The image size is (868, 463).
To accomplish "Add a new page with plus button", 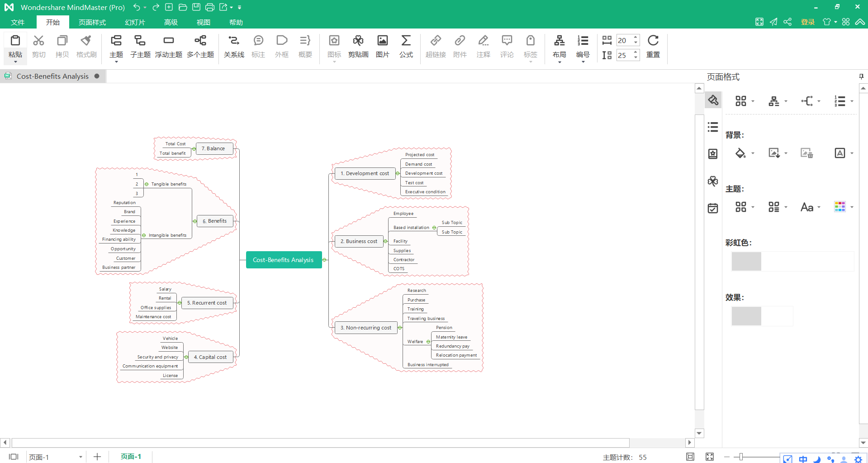I will coord(97,457).
